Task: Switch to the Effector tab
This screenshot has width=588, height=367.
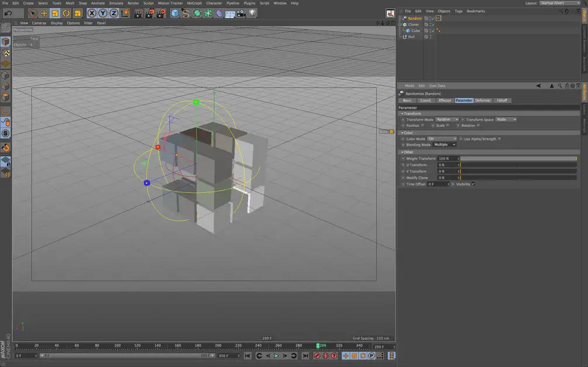Action: (445, 101)
